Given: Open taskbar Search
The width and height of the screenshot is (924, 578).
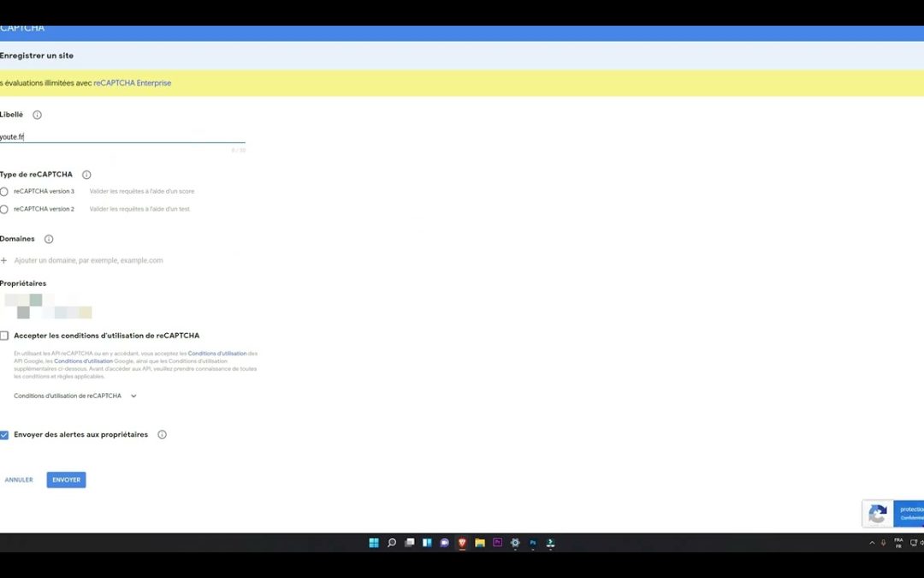Looking at the screenshot, I should pyautogui.click(x=391, y=543).
